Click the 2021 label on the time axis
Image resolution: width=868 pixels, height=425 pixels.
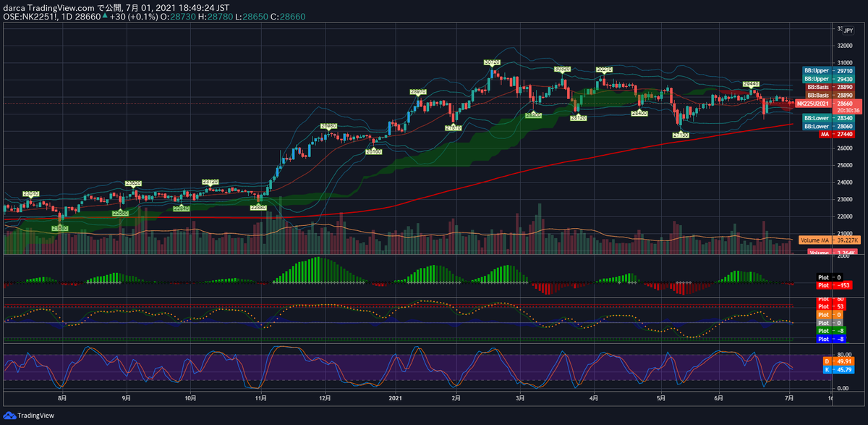tap(395, 397)
